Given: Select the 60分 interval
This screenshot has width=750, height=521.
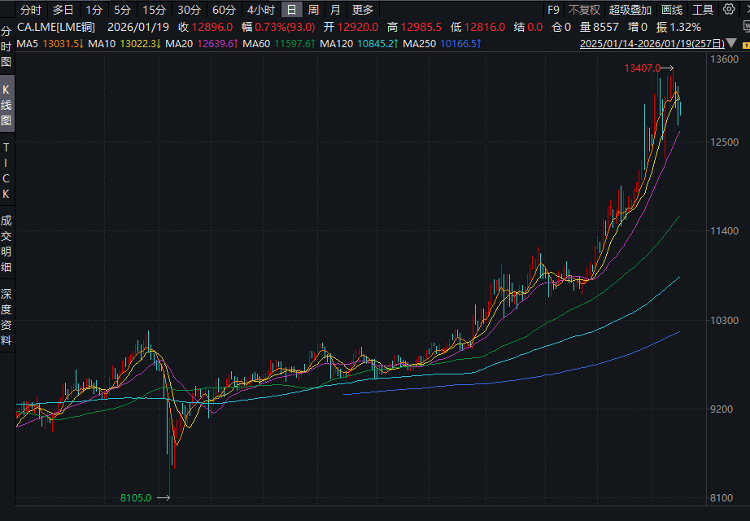Looking at the screenshot, I should 224,10.
